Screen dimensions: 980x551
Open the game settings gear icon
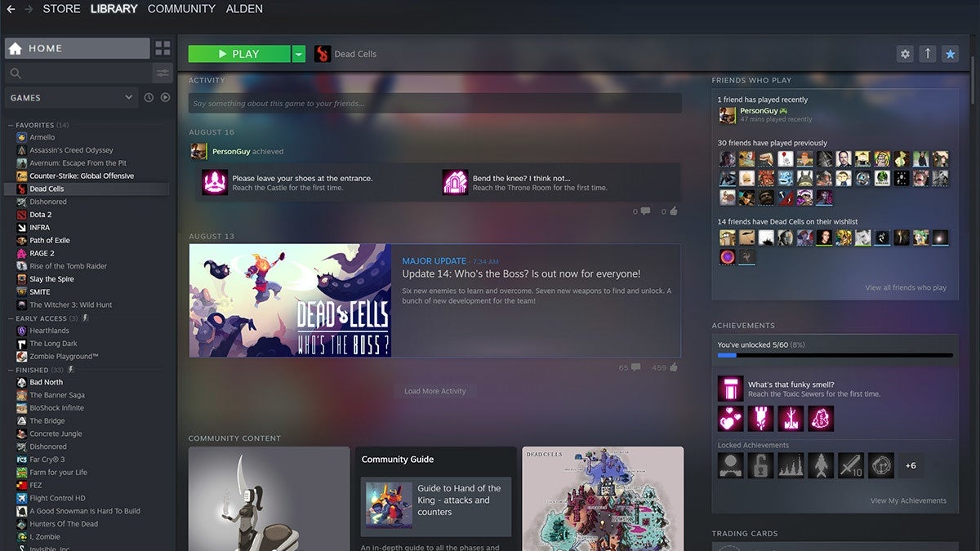tap(905, 53)
